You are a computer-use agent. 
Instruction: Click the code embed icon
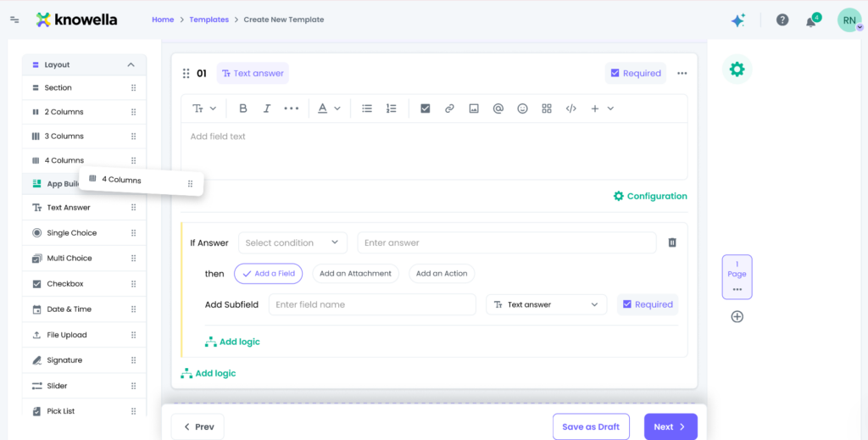click(571, 109)
